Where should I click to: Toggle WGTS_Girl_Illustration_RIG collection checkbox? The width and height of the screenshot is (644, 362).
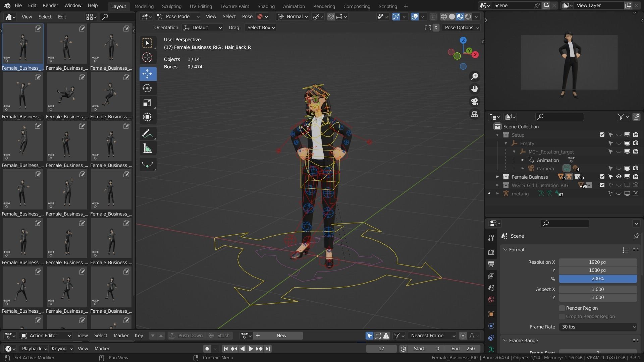coord(602,185)
